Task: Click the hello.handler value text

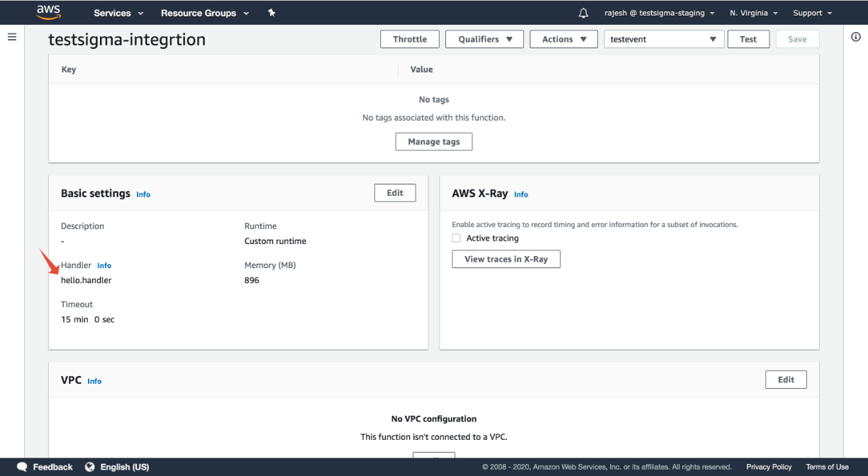Action: click(86, 280)
